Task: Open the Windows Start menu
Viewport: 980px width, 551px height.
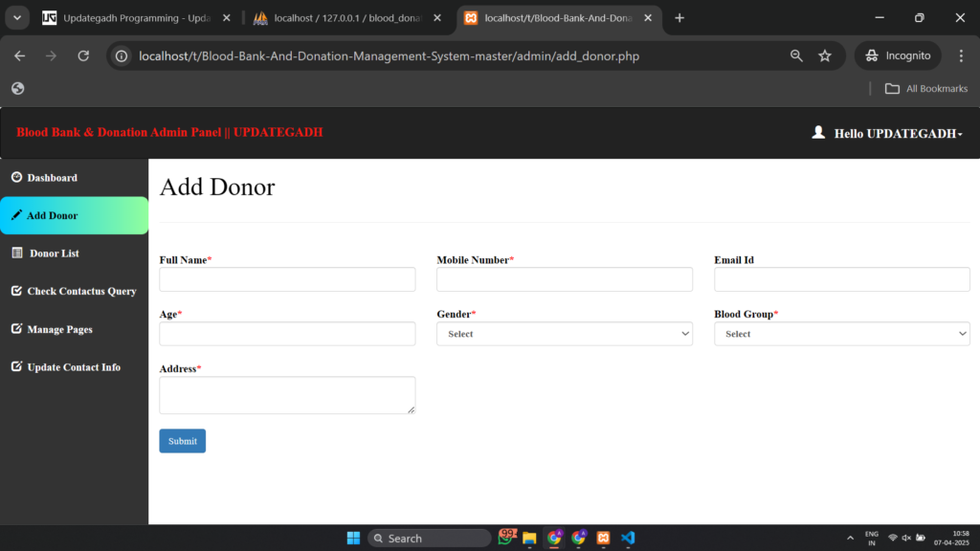Action: coord(353,538)
